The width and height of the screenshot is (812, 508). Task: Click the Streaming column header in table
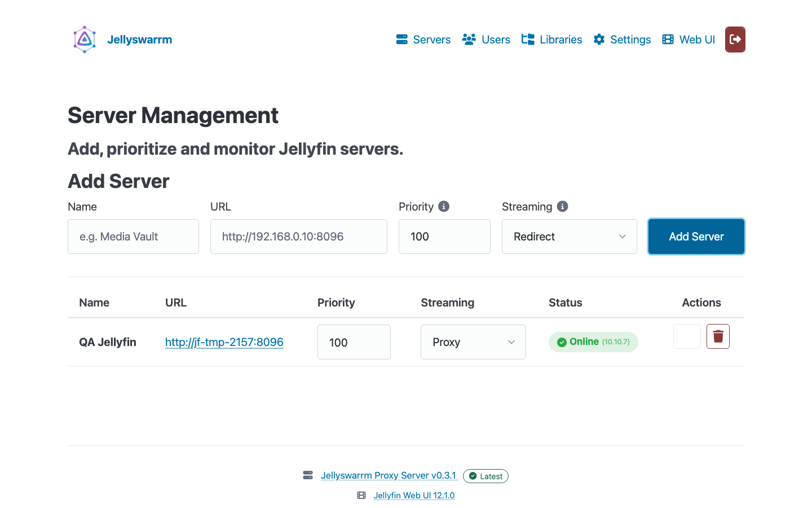coord(448,303)
